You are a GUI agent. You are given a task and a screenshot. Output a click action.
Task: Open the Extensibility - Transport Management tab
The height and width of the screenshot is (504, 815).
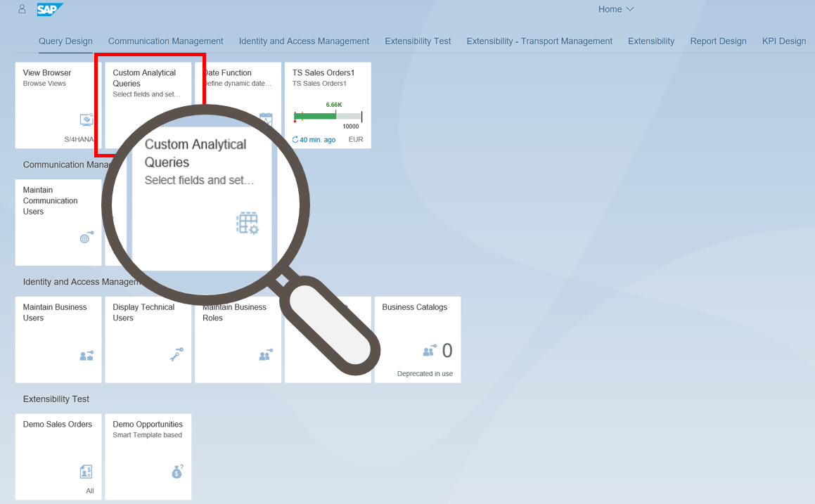(x=539, y=41)
